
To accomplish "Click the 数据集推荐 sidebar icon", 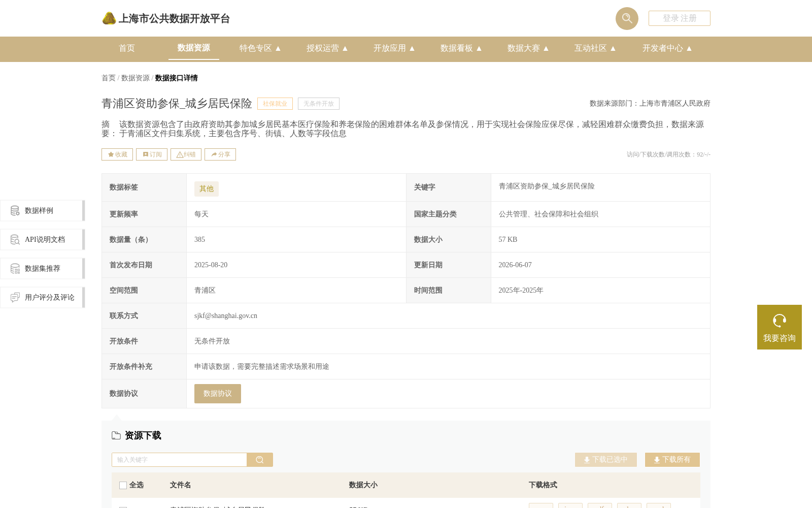I will (15, 269).
